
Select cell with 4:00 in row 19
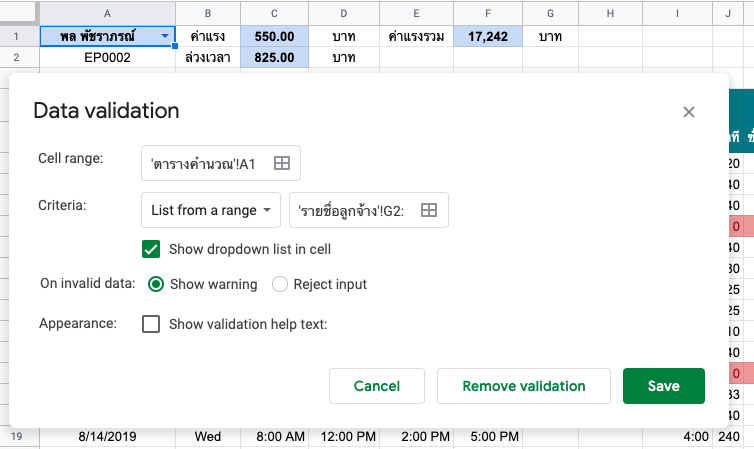tap(677, 437)
